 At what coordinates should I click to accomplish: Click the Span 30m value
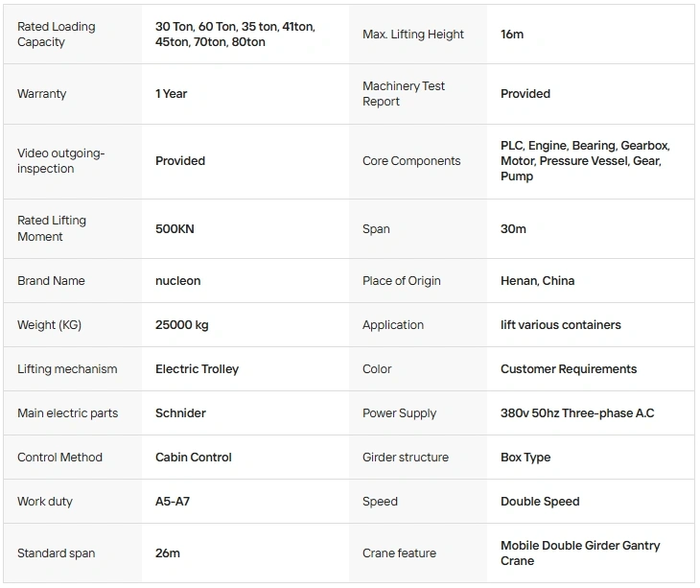(x=513, y=229)
